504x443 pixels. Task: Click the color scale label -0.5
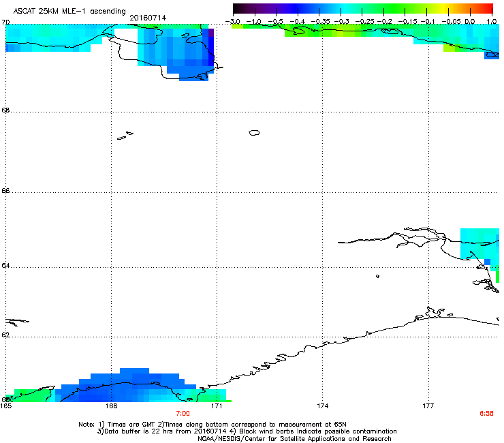(276, 22)
